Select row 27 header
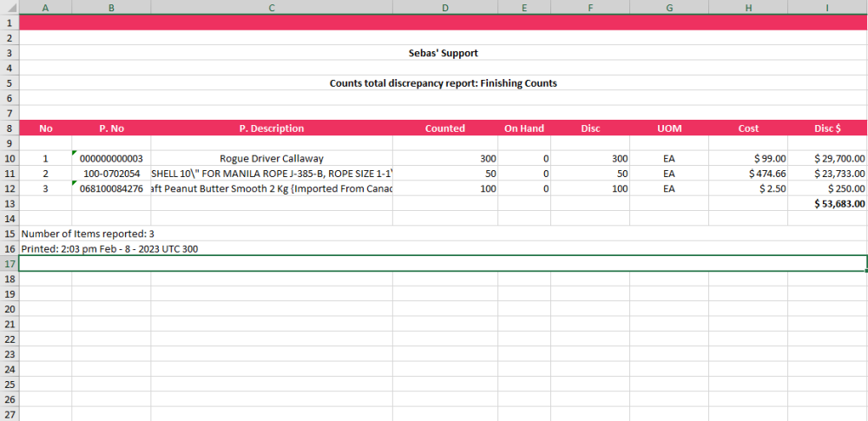Image resolution: width=868 pixels, height=421 pixels. click(10, 414)
